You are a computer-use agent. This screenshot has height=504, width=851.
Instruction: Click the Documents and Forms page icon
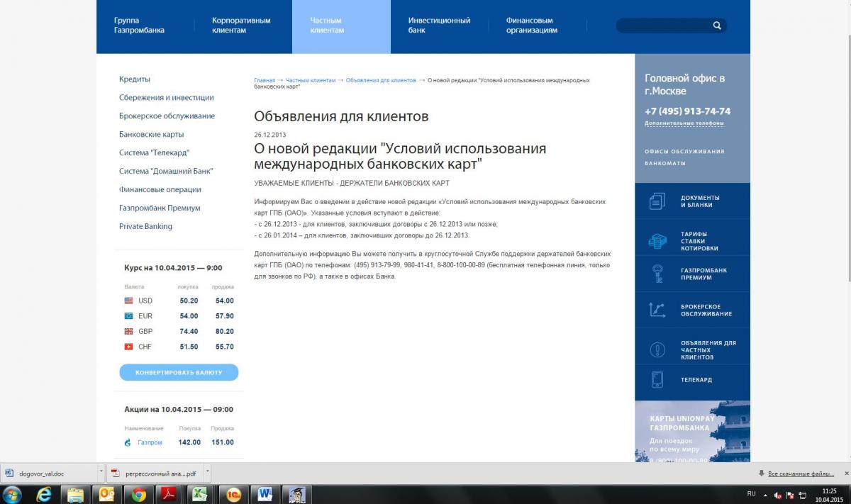point(657,201)
